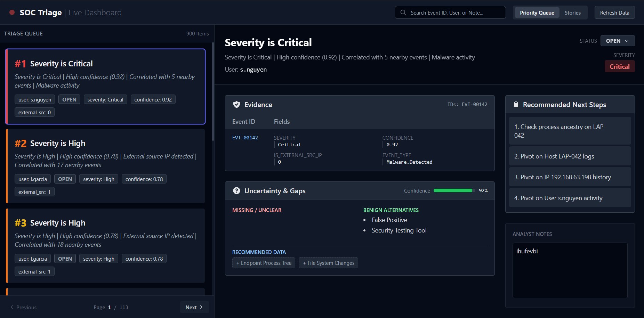Click the user: l.garcia tag in item #3
Viewport: 644px width, 318px height.
(x=33, y=259)
